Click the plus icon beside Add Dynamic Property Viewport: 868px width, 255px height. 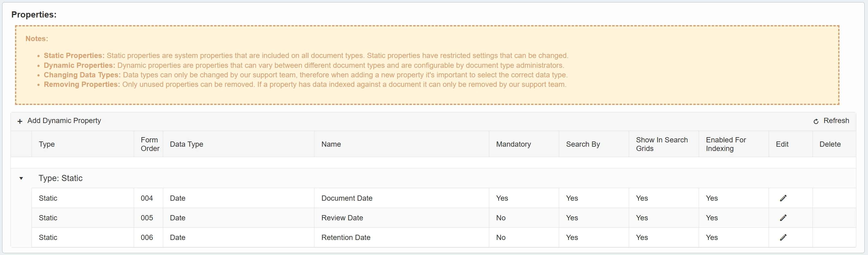click(x=20, y=121)
